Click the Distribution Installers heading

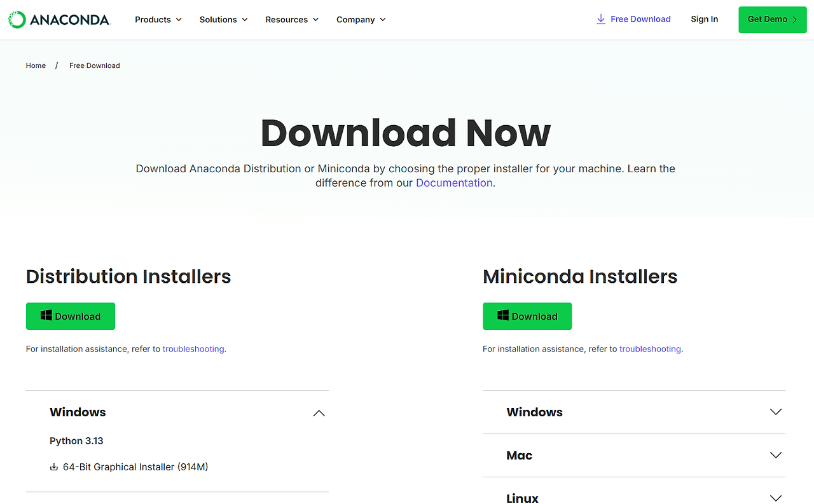pyautogui.click(x=128, y=276)
